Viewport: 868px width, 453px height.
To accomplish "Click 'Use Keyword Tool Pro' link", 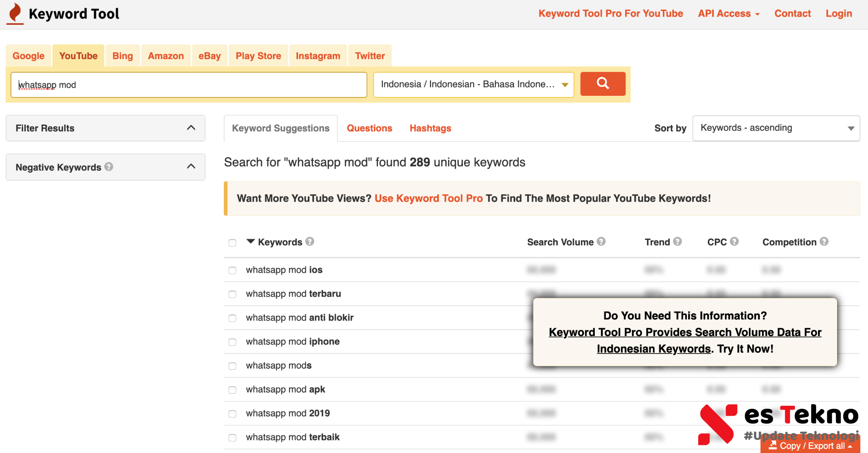I will point(428,198).
